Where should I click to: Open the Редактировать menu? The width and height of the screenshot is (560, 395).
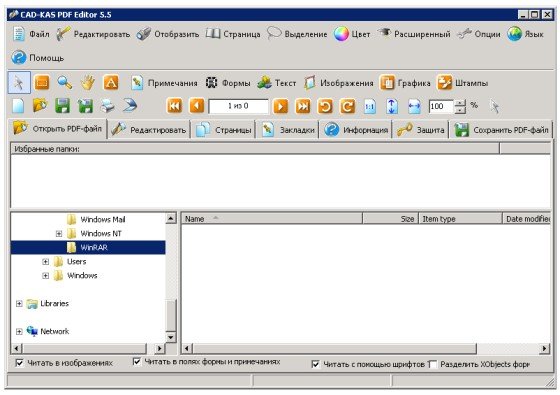[93, 34]
